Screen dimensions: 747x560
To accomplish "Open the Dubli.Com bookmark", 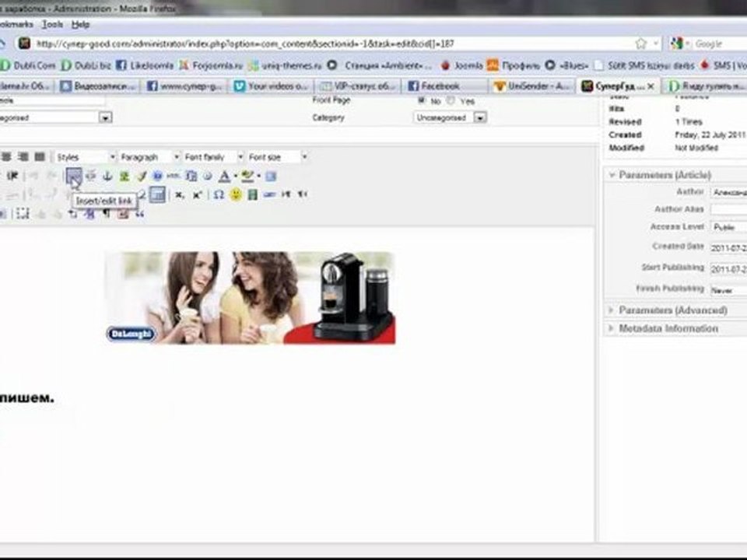I will point(29,65).
